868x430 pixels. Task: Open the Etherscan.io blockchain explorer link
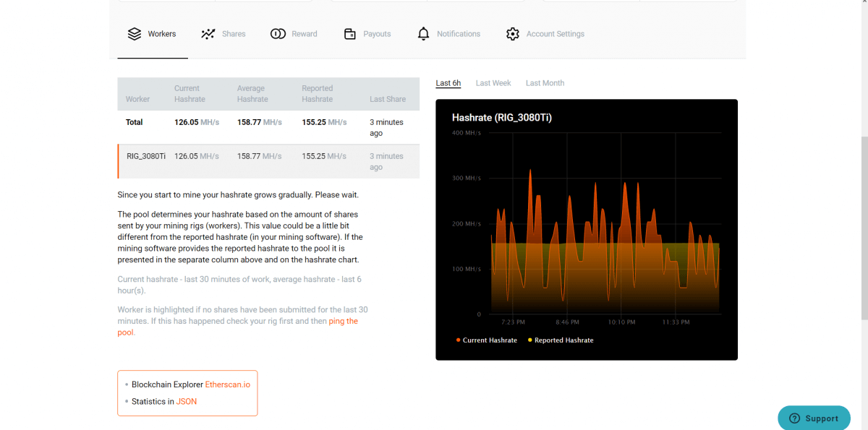(227, 384)
